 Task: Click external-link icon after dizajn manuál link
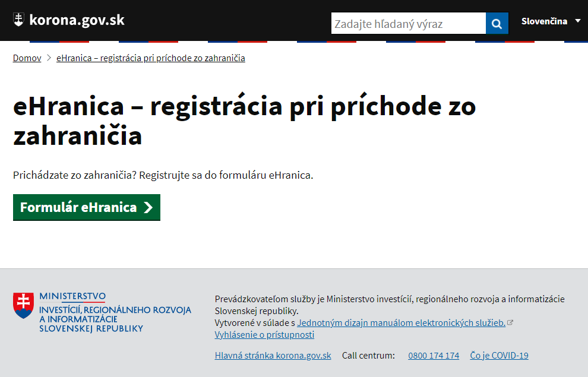[x=510, y=322]
